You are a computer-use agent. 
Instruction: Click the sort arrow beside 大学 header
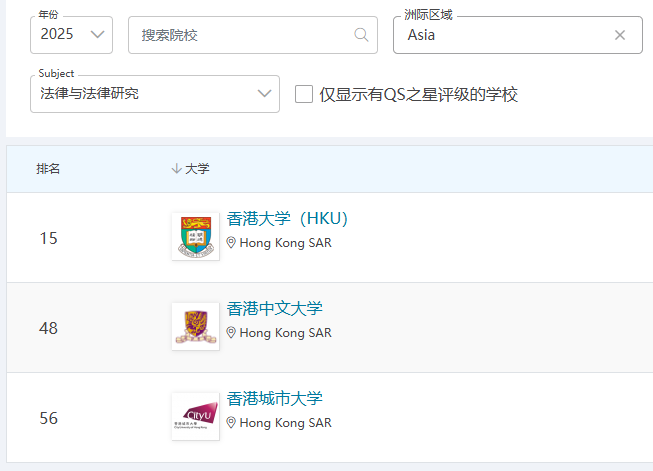pos(177,169)
